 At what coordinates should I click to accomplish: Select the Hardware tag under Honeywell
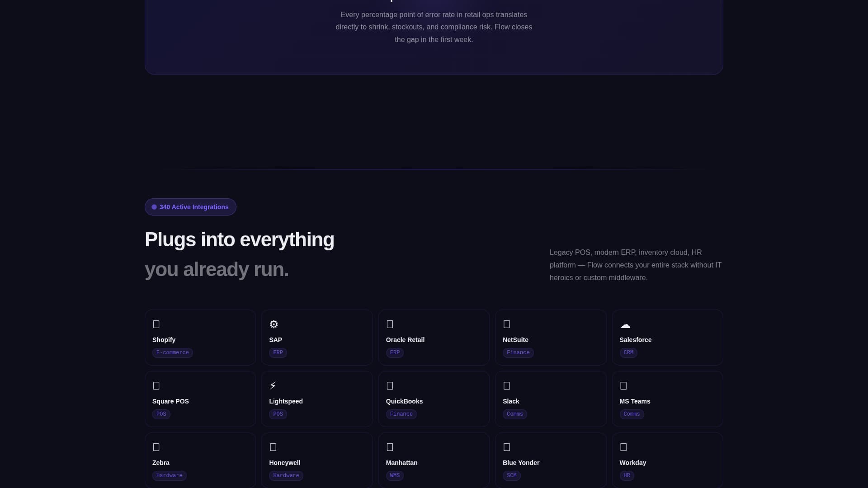(x=286, y=476)
